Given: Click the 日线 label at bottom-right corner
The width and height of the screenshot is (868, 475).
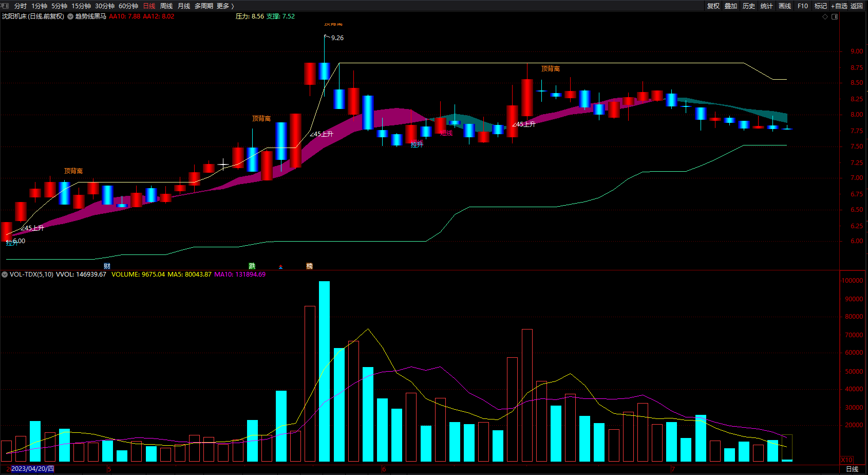Looking at the screenshot, I should click(x=852, y=469).
